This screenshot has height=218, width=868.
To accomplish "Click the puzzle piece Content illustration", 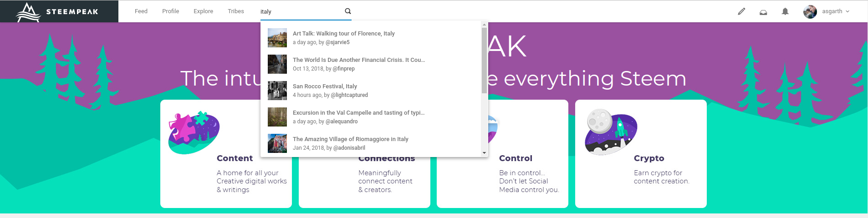I will [194, 132].
